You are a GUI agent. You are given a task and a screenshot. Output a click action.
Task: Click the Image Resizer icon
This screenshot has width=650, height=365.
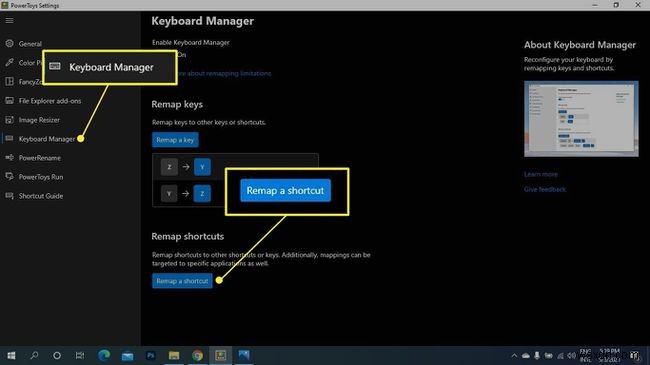(x=10, y=119)
